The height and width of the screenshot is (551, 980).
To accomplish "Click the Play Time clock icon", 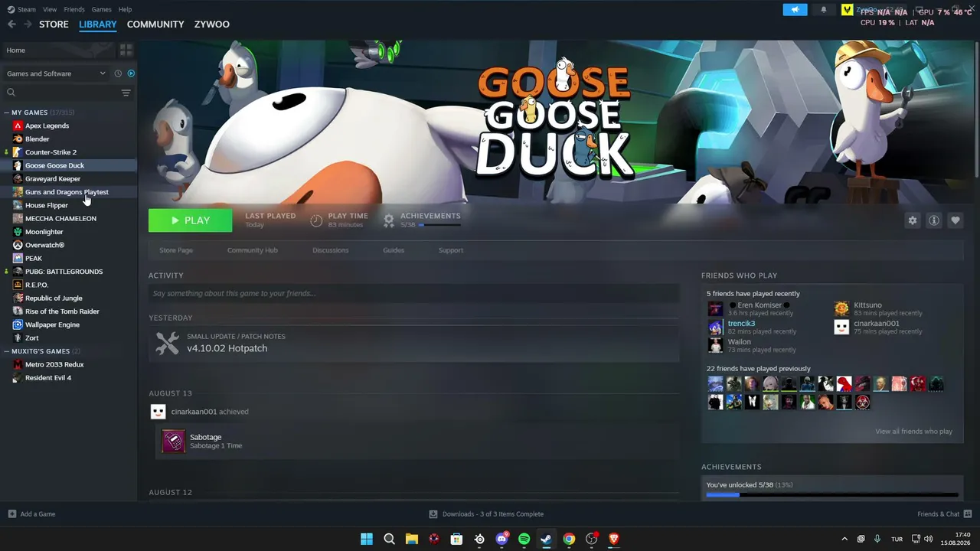I will 316,220.
